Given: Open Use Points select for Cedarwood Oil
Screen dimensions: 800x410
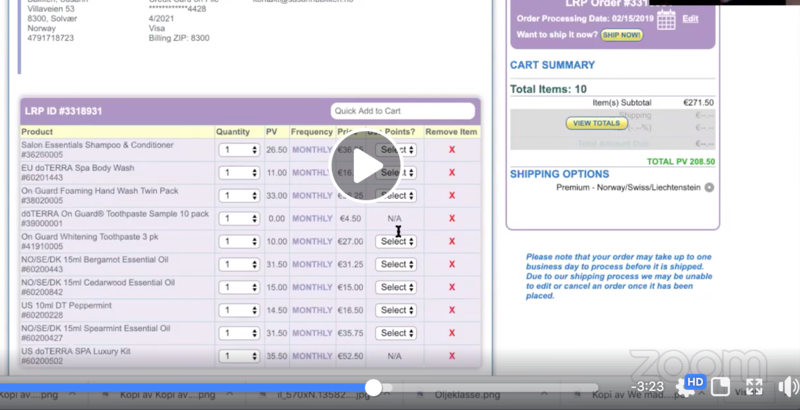Looking at the screenshot, I should (x=396, y=287).
